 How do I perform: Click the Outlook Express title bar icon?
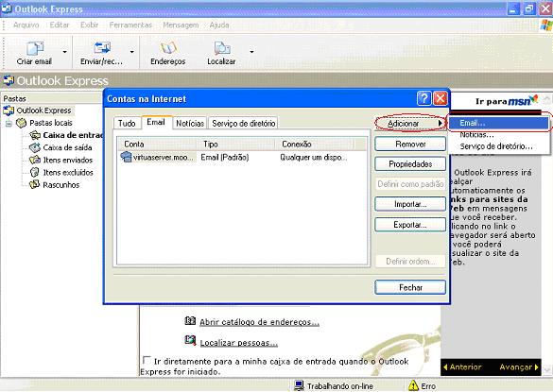[x=7, y=9]
